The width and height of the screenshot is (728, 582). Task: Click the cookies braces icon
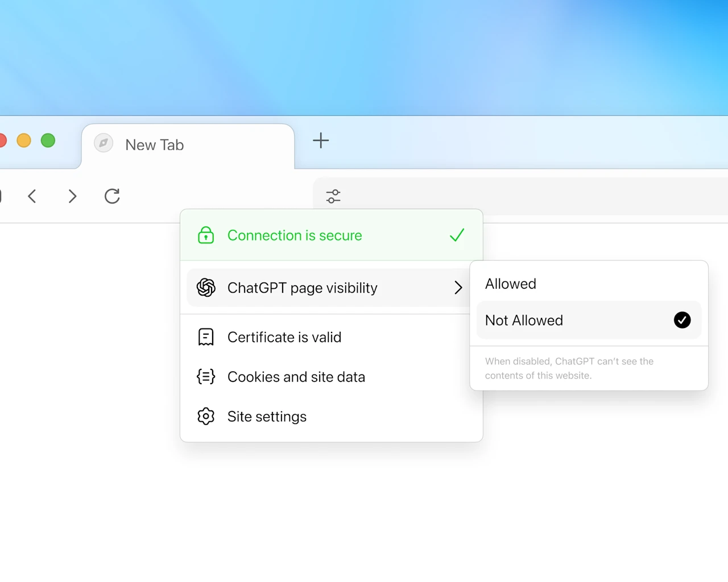[x=205, y=376]
